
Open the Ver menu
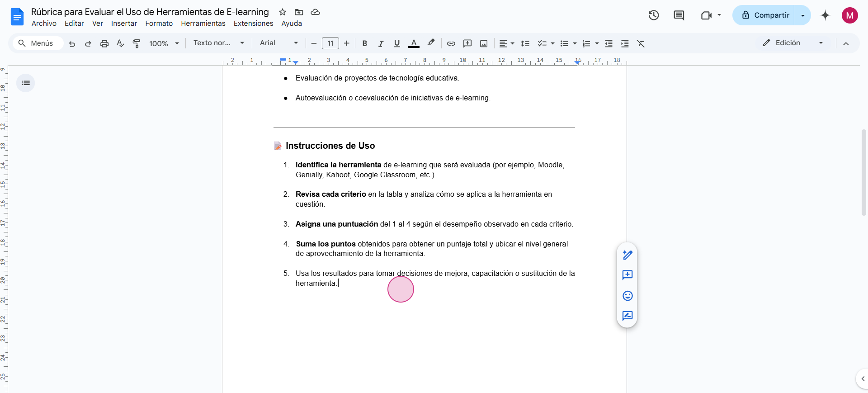(x=98, y=24)
